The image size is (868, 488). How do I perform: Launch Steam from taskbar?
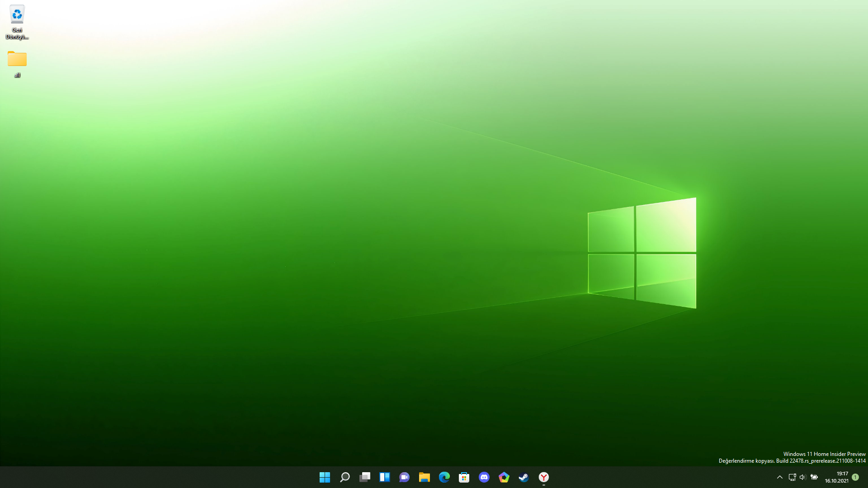coord(524,477)
